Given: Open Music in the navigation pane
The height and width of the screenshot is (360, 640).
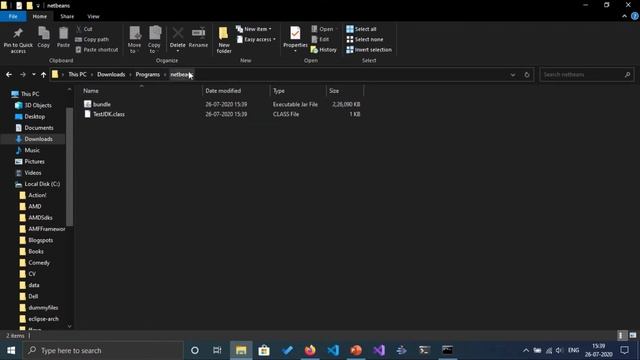Looking at the screenshot, I should point(32,150).
